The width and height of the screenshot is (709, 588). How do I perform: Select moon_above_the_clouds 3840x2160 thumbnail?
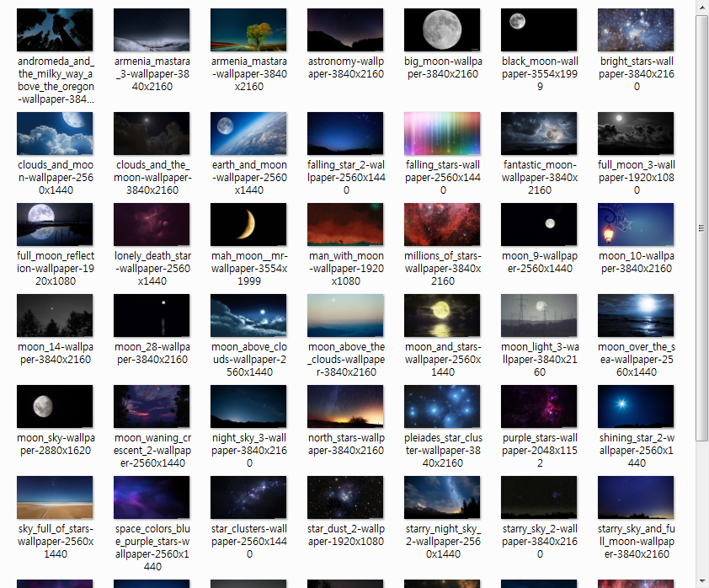(x=345, y=315)
